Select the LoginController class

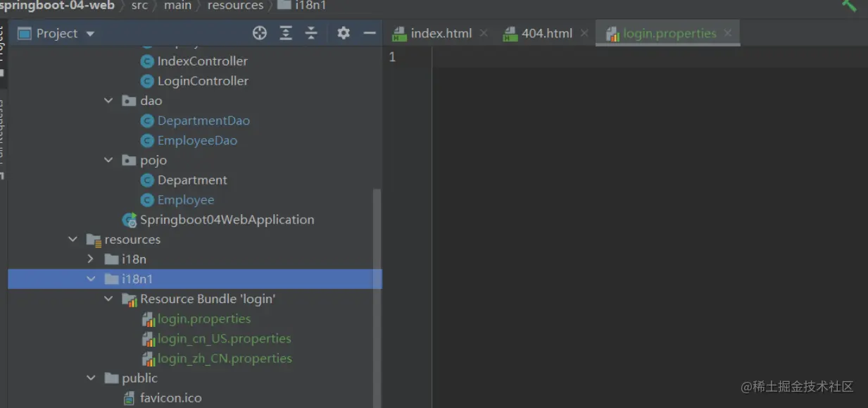click(203, 81)
